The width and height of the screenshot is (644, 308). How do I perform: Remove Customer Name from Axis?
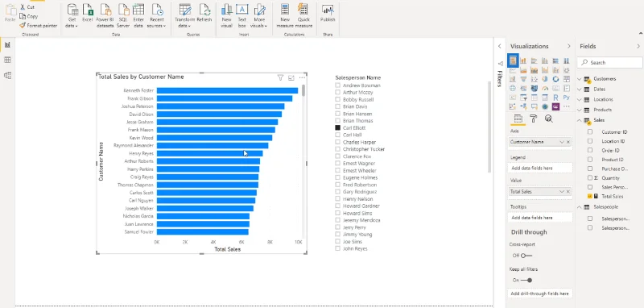tap(568, 142)
